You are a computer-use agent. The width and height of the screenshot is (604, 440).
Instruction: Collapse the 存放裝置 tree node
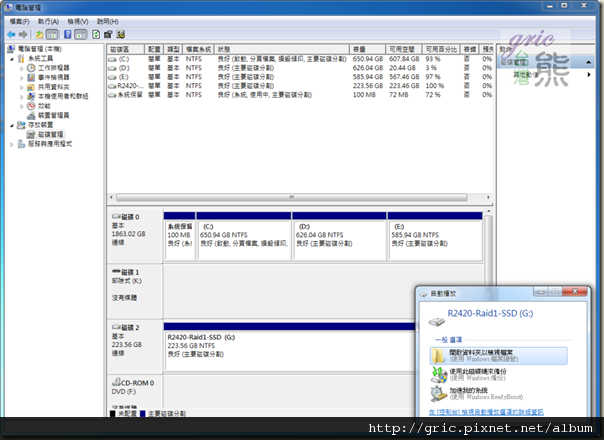coord(12,125)
